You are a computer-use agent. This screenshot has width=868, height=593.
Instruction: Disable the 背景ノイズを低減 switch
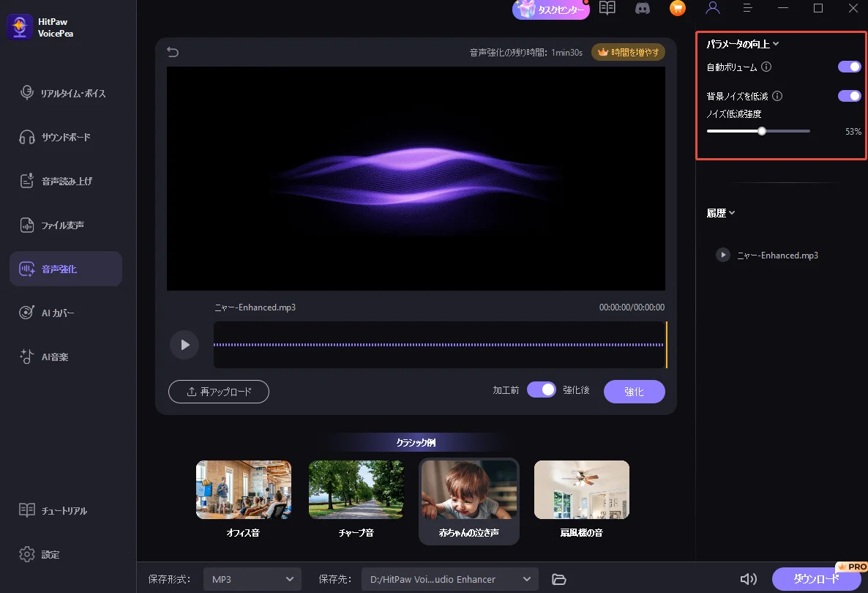(x=849, y=96)
